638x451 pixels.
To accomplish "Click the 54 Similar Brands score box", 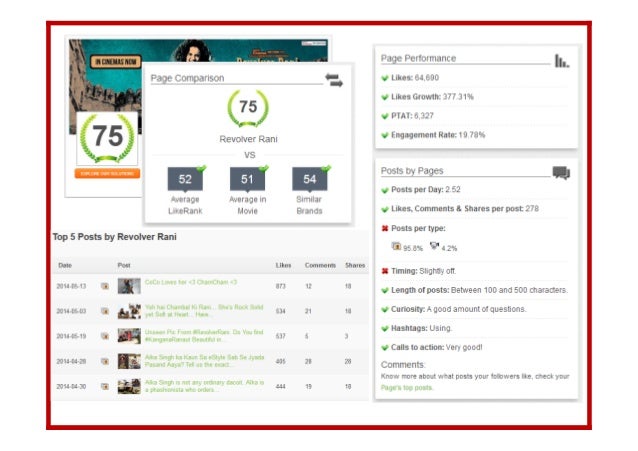I will (310, 179).
